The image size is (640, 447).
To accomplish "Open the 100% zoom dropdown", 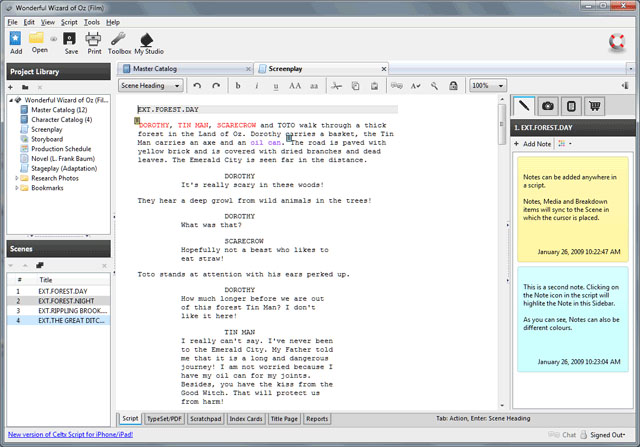I will 488,86.
